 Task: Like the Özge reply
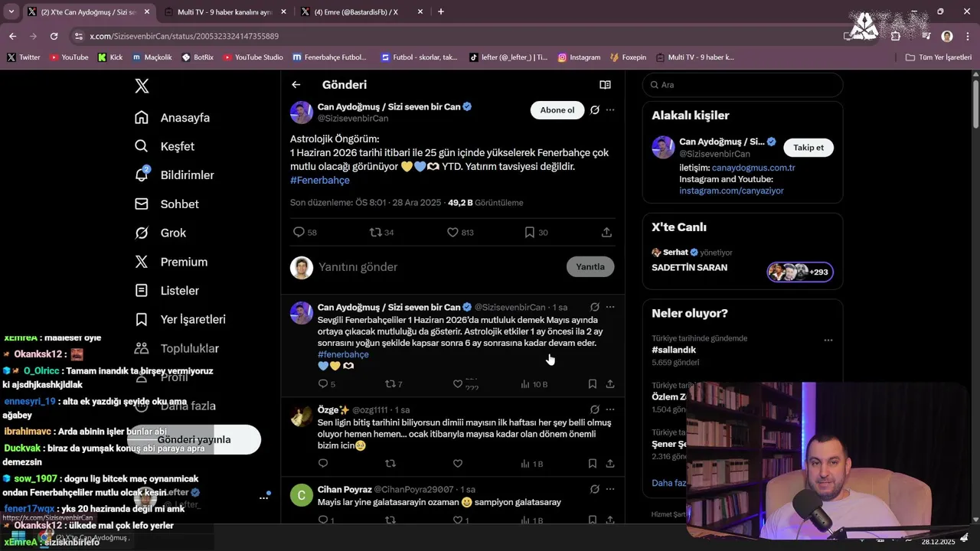point(458,464)
